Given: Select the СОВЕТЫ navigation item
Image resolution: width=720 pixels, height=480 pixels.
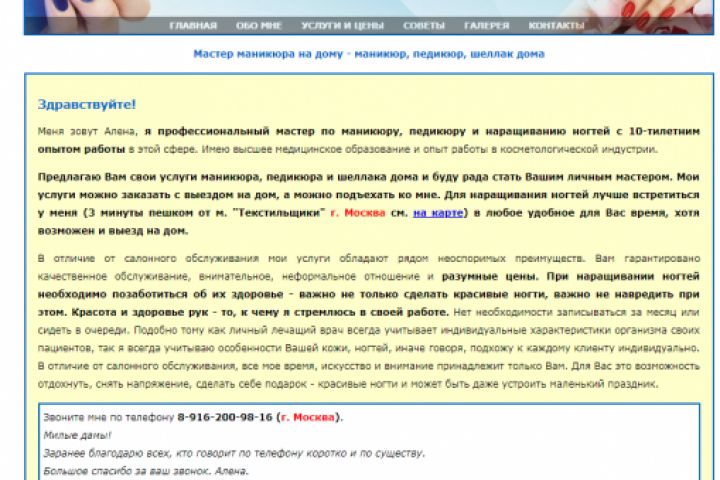Looking at the screenshot, I should 424,26.
